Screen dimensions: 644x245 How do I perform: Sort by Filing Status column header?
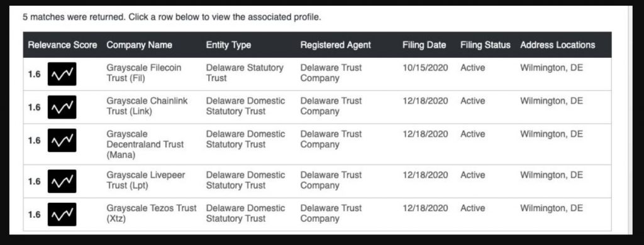coord(485,45)
